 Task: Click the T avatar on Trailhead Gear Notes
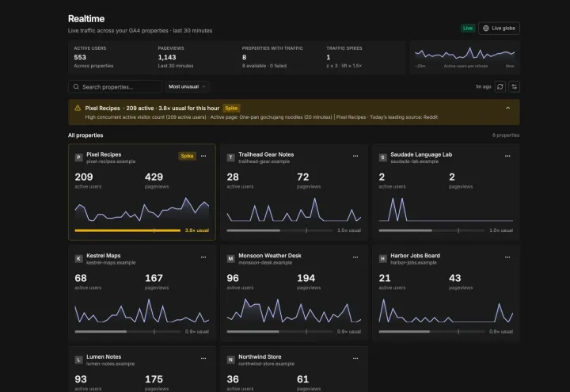click(x=230, y=158)
